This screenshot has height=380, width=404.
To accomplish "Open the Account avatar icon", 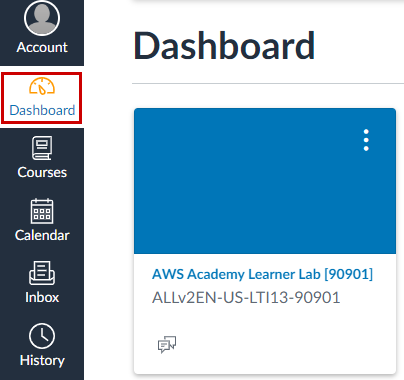I will point(42,17).
